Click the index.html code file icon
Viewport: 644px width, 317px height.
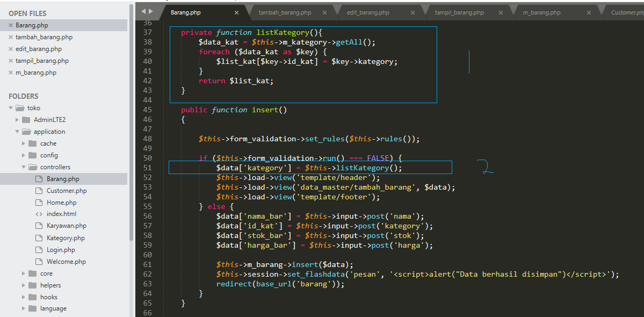pyautogui.click(x=39, y=214)
